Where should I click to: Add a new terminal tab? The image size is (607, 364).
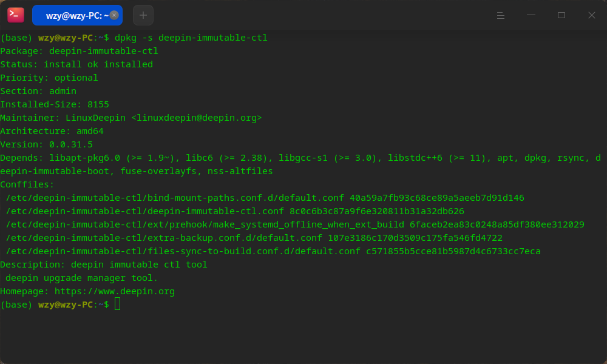coord(143,15)
